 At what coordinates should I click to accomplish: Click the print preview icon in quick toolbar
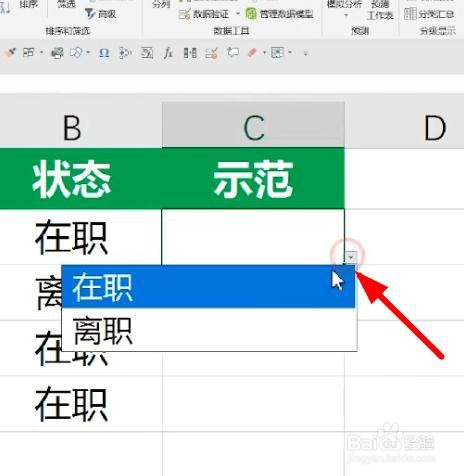(x=57, y=53)
